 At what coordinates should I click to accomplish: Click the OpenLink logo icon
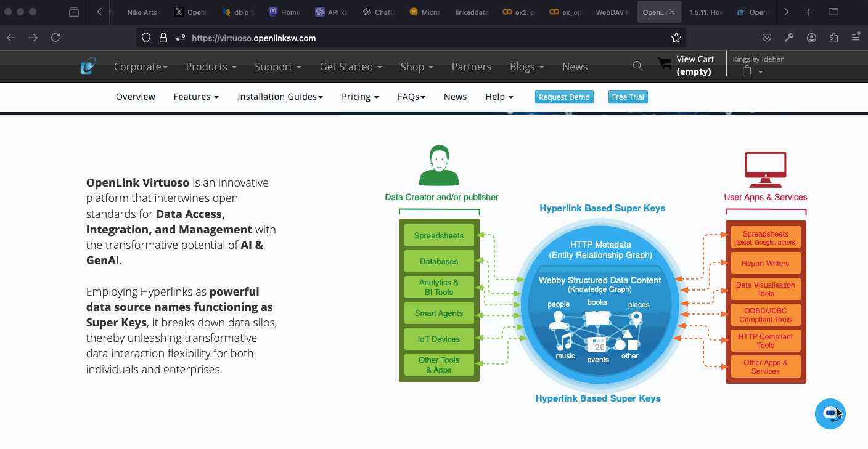pos(88,66)
